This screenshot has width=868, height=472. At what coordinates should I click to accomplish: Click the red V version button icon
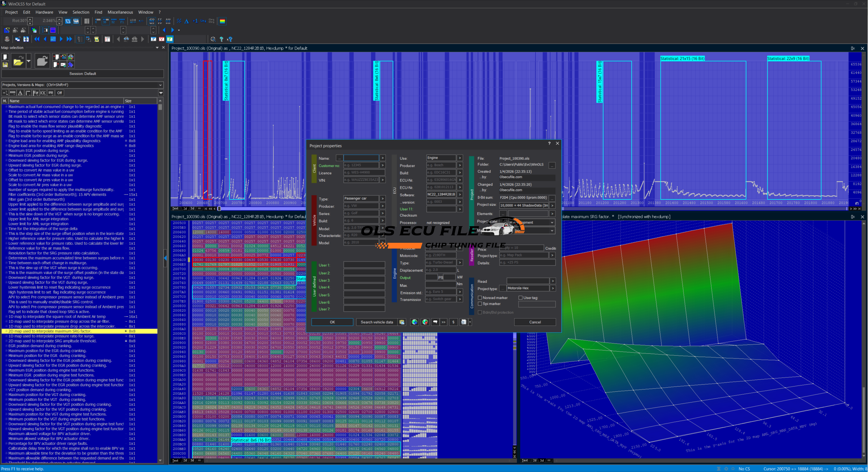tap(162, 39)
